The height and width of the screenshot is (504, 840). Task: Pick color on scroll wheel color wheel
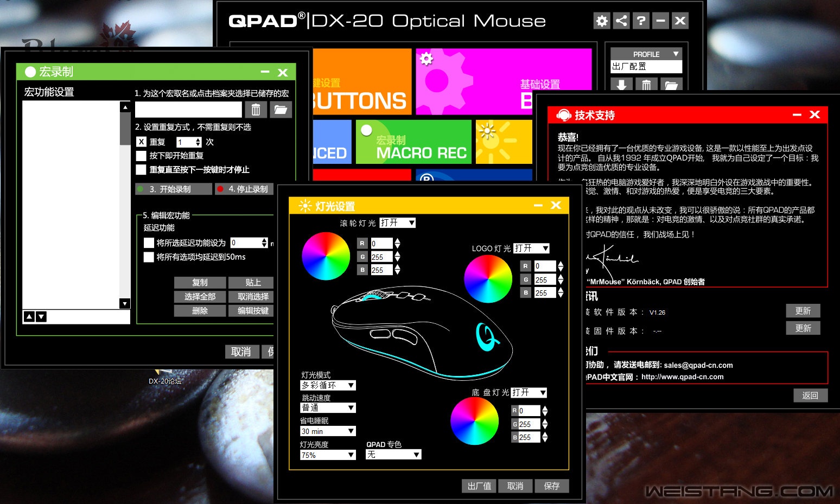pyautogui.click(x=326, y=256)
